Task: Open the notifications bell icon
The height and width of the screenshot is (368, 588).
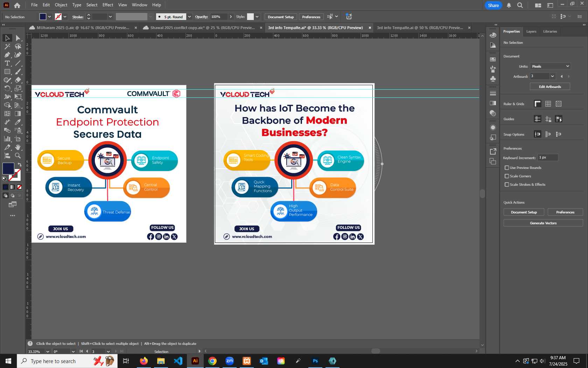Action: pos(509,5)
